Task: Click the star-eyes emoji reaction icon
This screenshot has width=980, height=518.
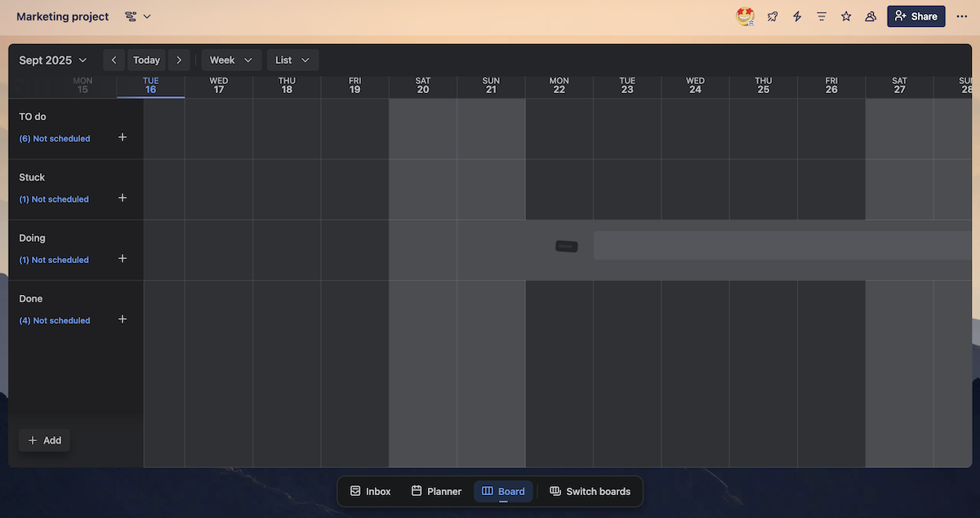Action: (x=744, y=16)
